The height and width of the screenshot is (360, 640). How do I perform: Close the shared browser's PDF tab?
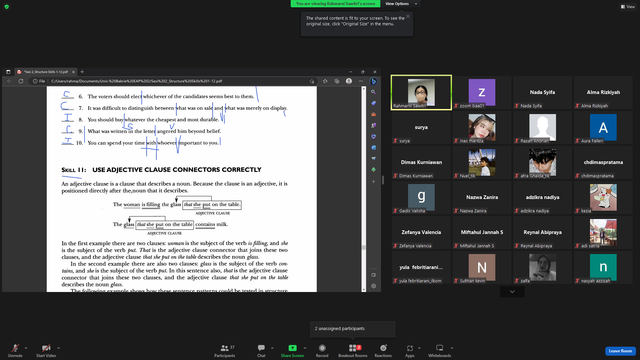[73, 72]
